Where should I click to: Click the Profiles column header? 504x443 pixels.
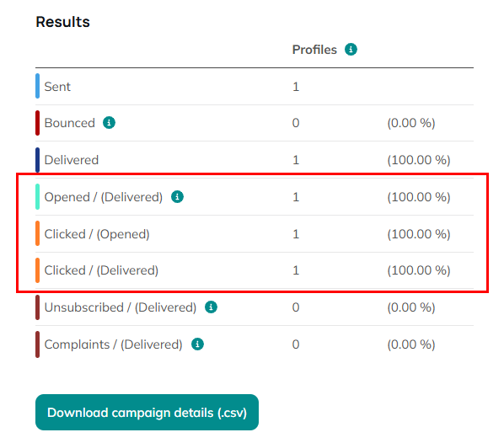pos(314,50)
